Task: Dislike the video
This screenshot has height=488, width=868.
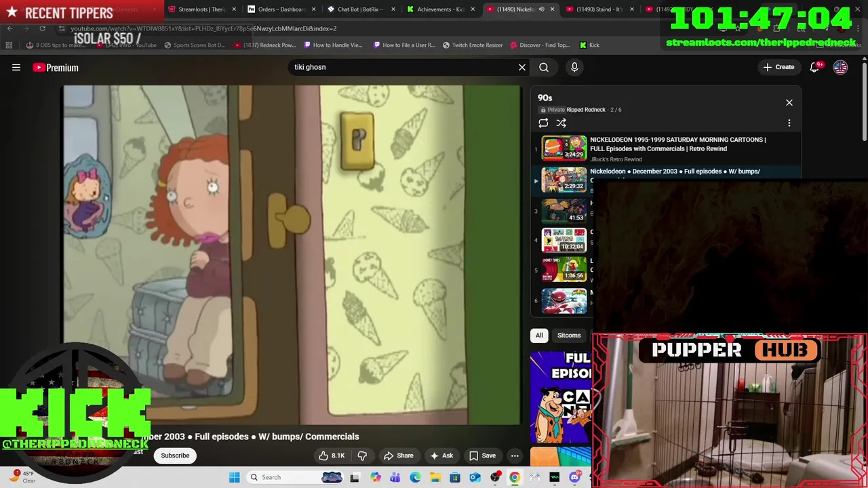Action: 362,455
